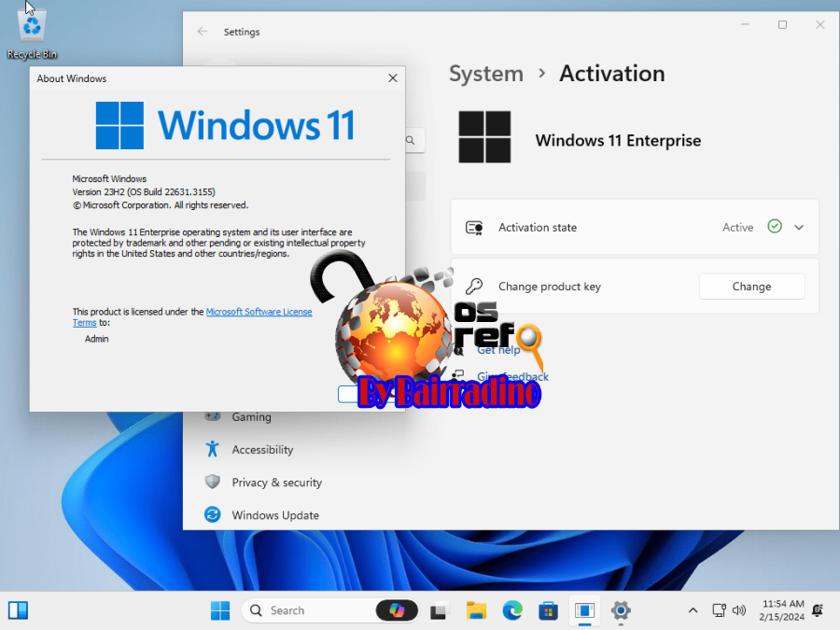Click the Privacy shield icon
Screen dimensions: 840x630
point(213,482)
